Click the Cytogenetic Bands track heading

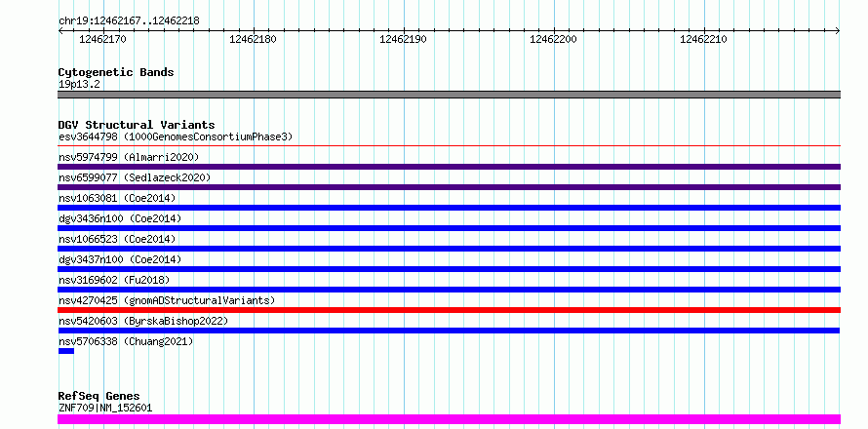click(116, 72)
